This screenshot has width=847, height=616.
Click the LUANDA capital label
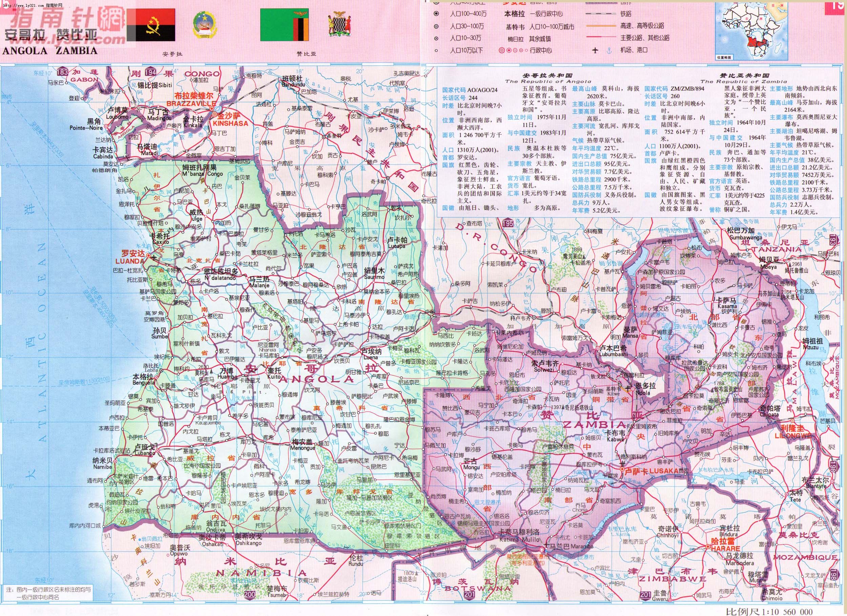[129, 261]
